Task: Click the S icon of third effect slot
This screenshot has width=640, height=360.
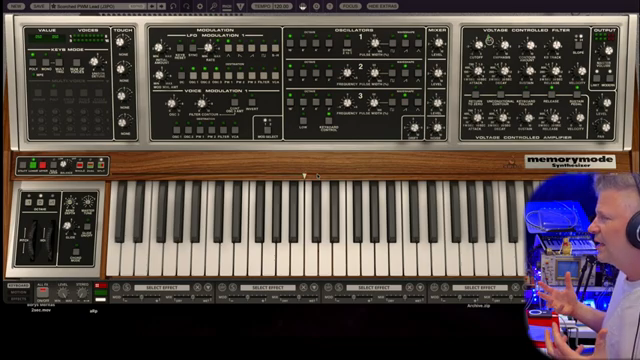Action: [x=339, y=287]
